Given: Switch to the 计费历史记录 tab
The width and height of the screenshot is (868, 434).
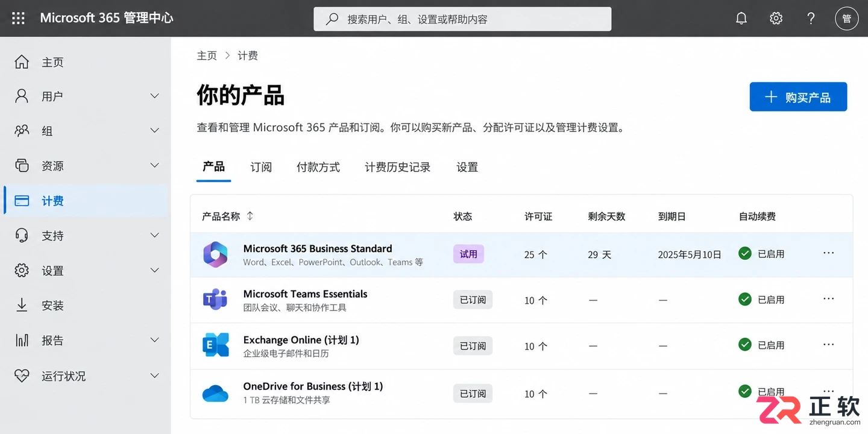Looking at the screenshot, I should pyautogui.click(x=398, y=167).
